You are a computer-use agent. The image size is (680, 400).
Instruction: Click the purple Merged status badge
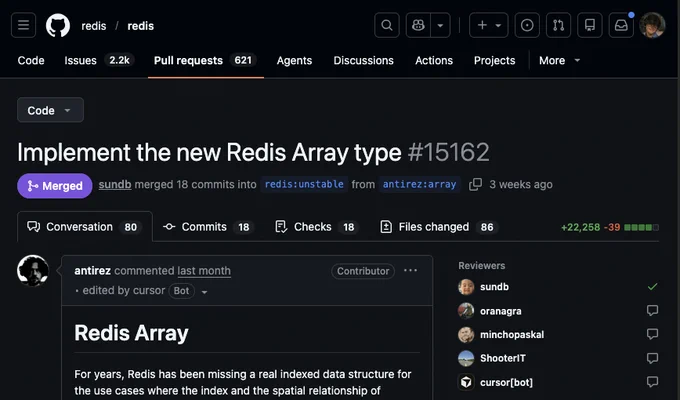pos(55,186)
